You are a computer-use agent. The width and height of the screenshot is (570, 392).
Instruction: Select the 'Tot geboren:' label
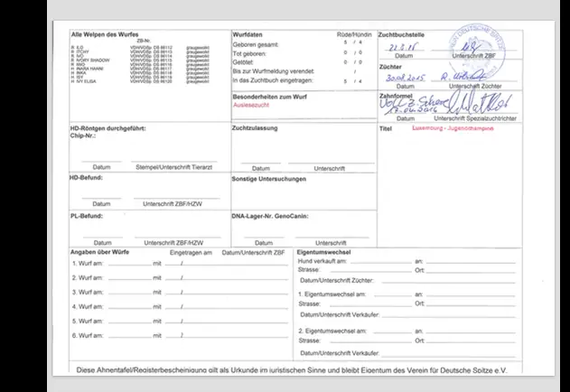249,54
